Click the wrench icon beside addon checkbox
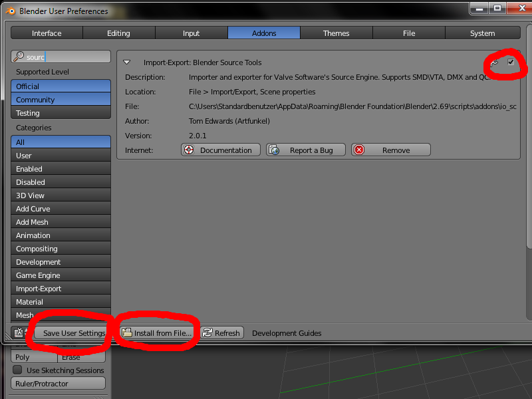This screenshot has width=532, height=399. tap(494, 63)
